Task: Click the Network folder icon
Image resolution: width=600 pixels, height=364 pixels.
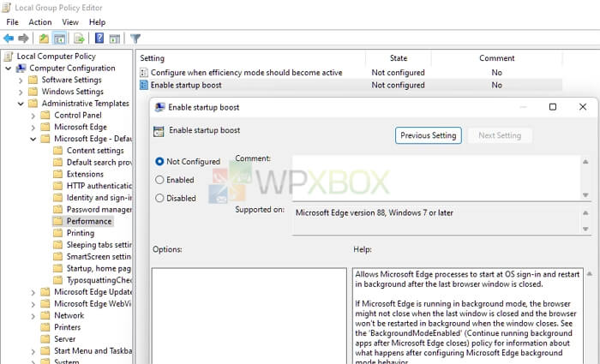Action: (45, 315)
